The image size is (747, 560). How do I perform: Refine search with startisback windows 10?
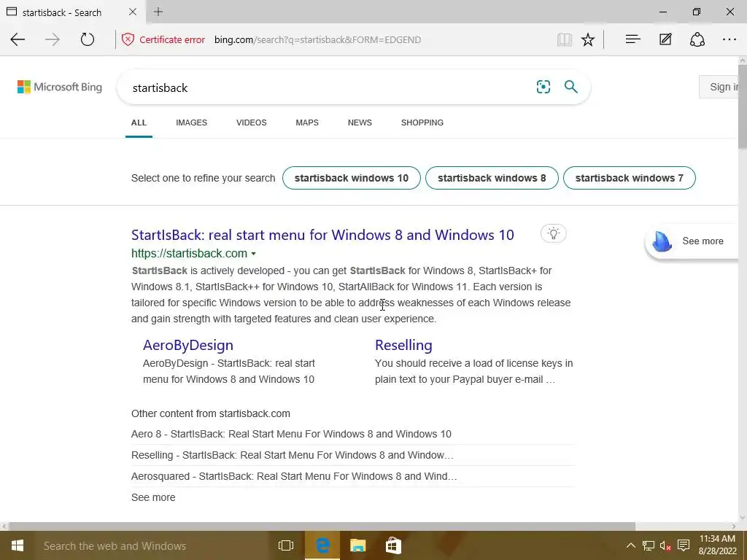click(352, 178)
